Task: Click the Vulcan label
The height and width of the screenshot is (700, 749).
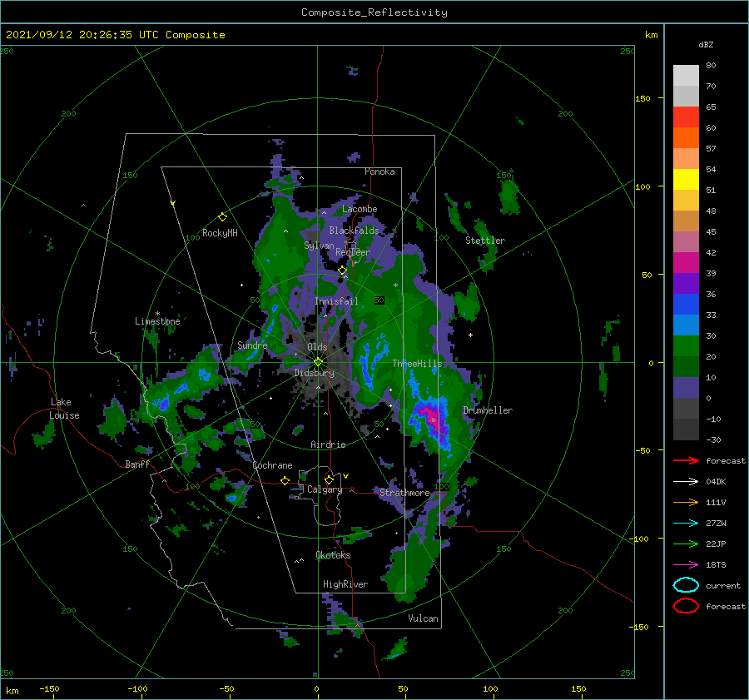Action: (424, 618)
